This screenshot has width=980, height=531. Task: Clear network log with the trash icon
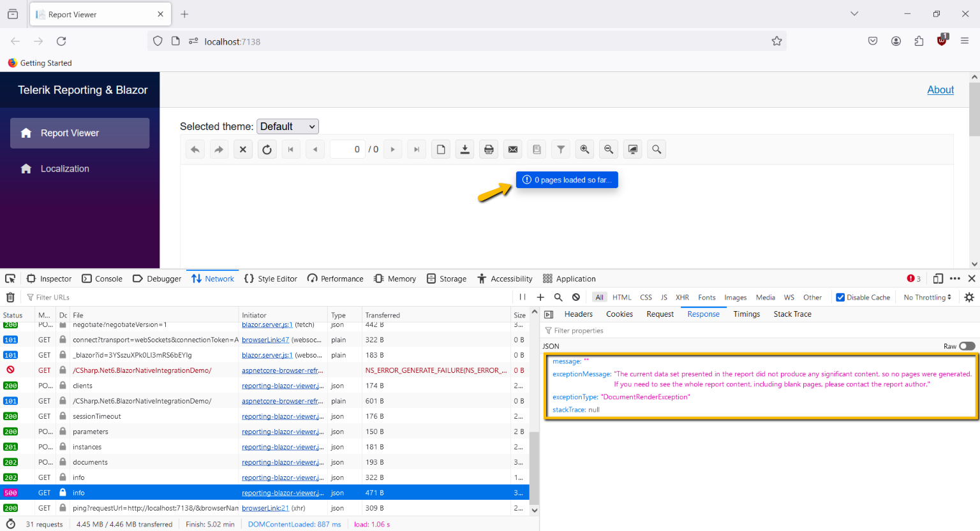click(10, 297)
